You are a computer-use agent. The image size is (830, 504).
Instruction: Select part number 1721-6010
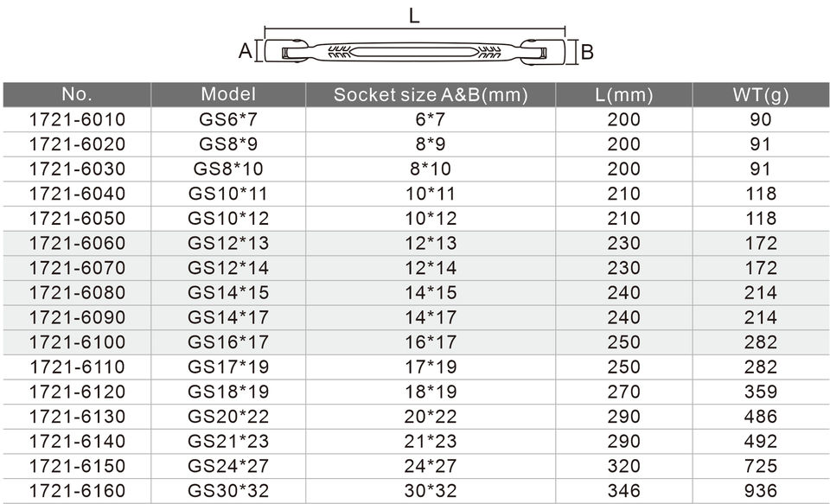coord(77,119)
